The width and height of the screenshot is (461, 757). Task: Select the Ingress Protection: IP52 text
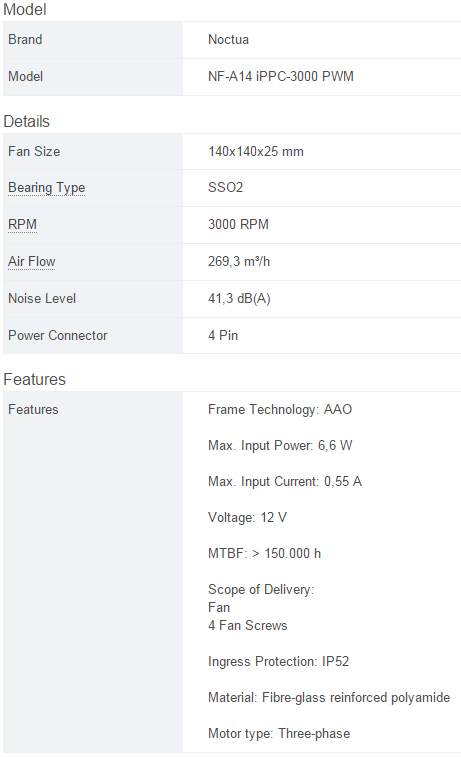click(279, 661)
